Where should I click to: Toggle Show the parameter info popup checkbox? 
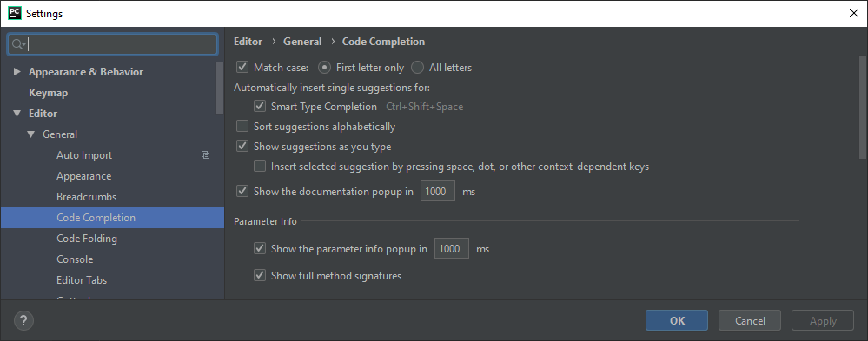pyautogui.click(x=260, y=249)
